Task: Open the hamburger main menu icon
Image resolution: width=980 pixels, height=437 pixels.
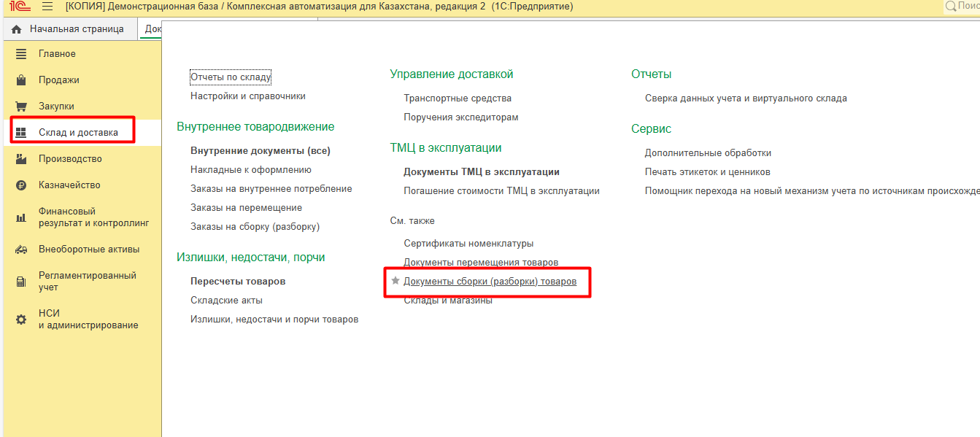Action: (x=47, y=7)
